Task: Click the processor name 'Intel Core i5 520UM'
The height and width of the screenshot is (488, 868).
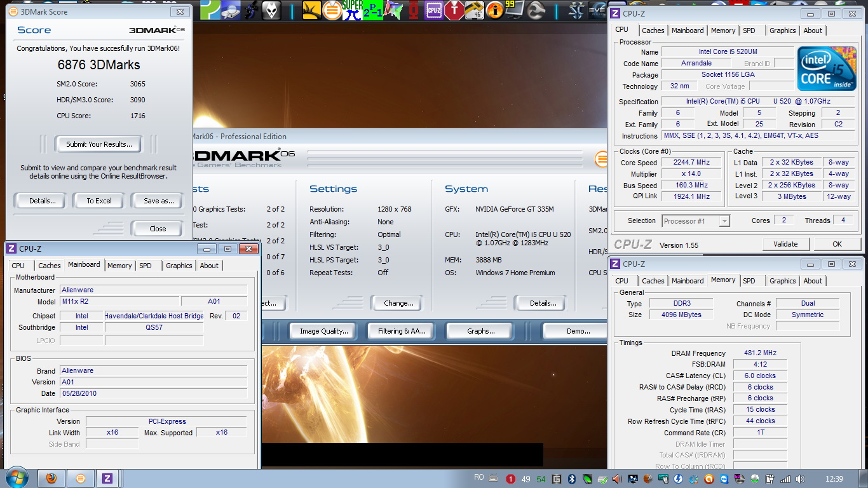Action: point(728,52)
